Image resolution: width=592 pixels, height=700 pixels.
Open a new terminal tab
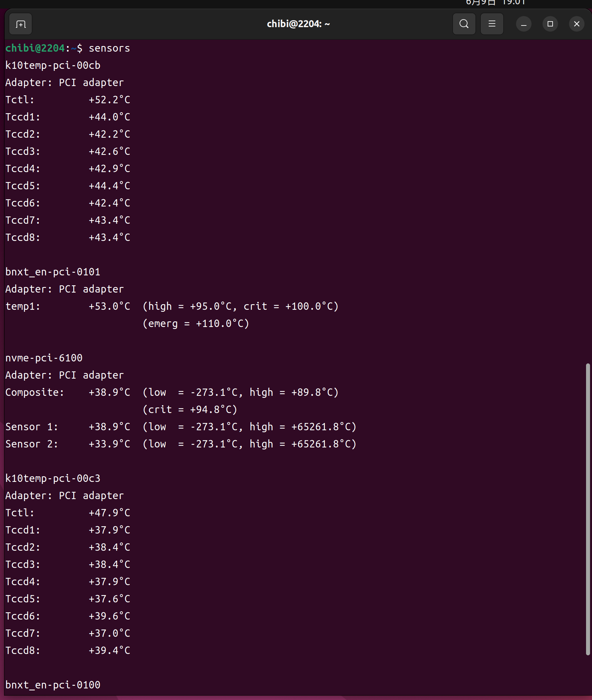tap(21, 24)
